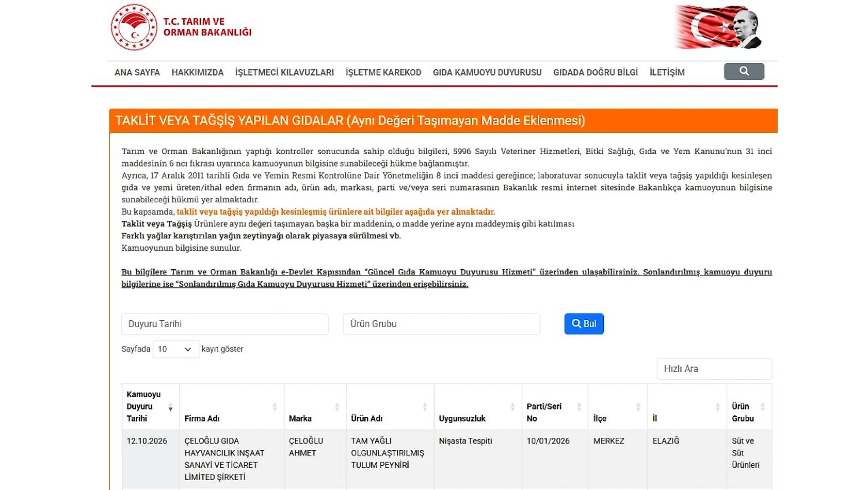This screenshot has height=490, width=868.
Task: Click the Ürün Grubu filter field
Action: [442, 324]
